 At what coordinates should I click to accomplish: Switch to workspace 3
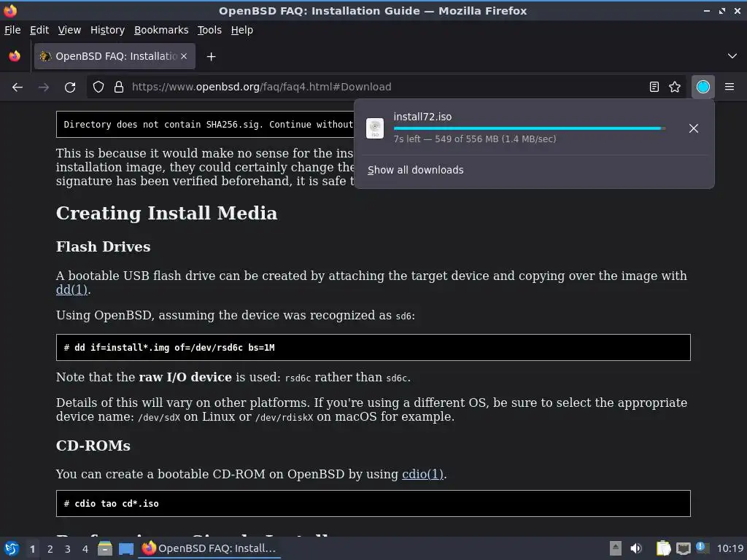[68, 549]
